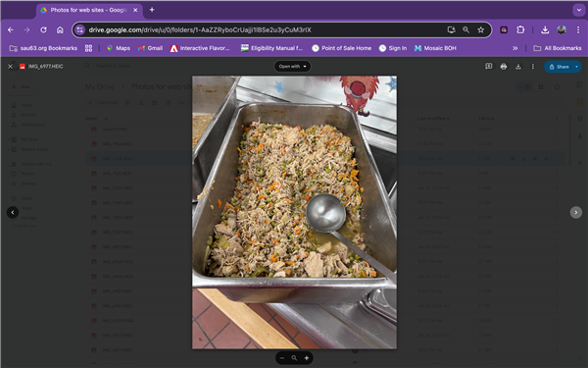Select the Photos for web sites tab
The width and height of the screenshot is (588, 368).
coord(89,10)
